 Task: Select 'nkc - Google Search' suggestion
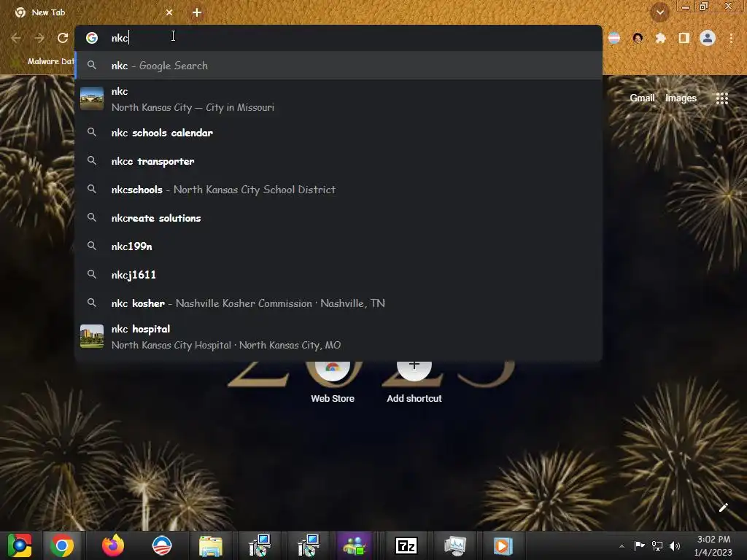coord(338,66)
